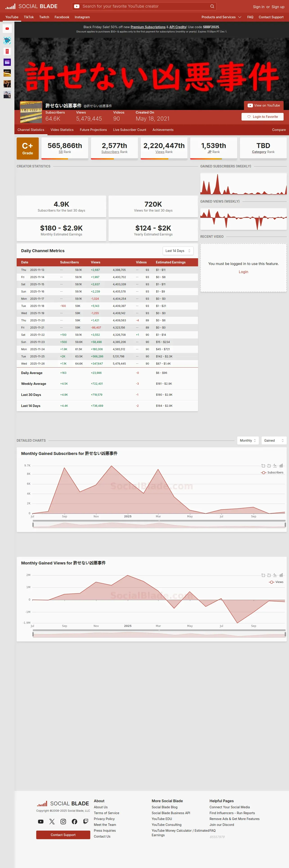Toggle Subscribers series in chart legend
The width and height of the screenshot is (289, 868).
pyautogui.click(x=272, y=472)
